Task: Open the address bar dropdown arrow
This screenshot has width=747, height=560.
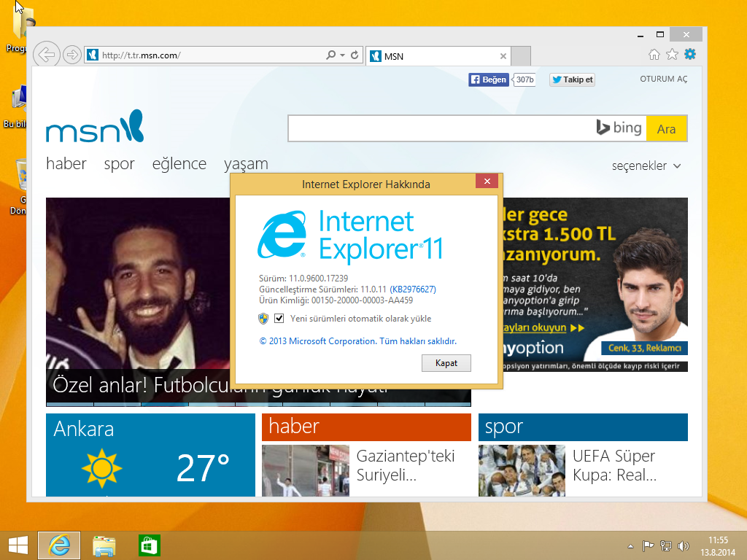Action: [342, 55]
